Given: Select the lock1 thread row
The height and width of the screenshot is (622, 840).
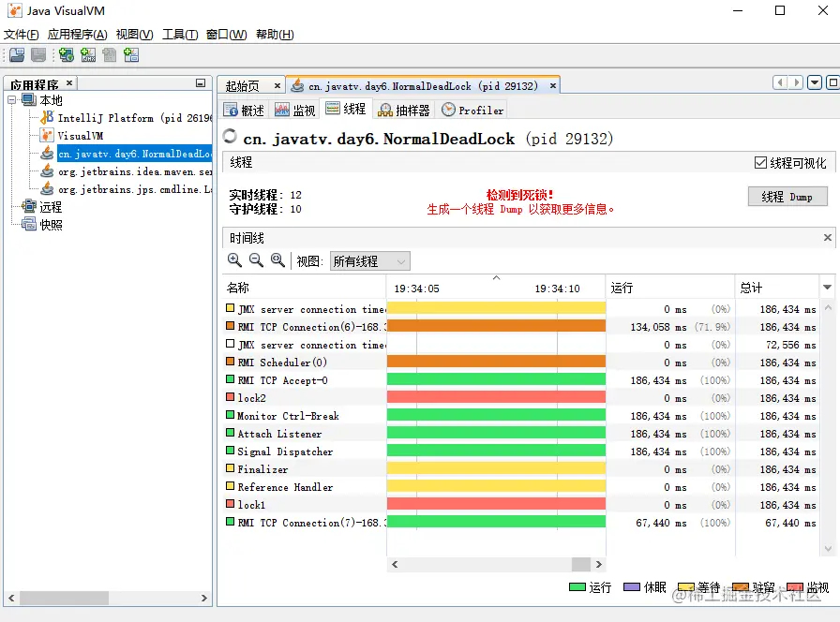Looking at the screenshot, I should pyautogui.click(x=520, y=504).
